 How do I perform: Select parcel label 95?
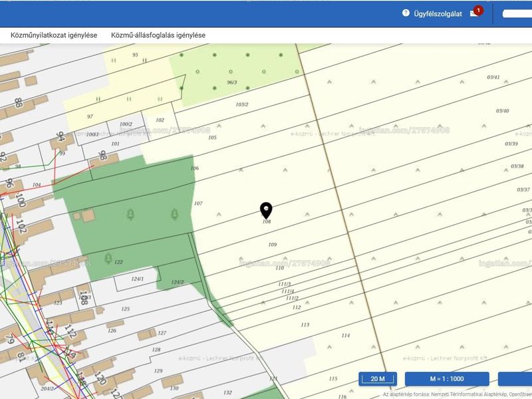(136, 55)
